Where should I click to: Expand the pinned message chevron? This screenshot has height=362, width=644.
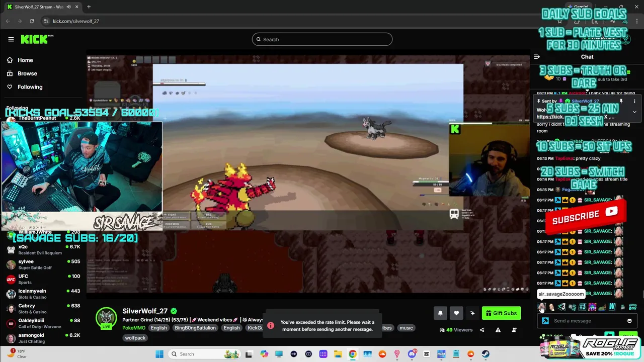pyautogui.click(x=634, y=112)
